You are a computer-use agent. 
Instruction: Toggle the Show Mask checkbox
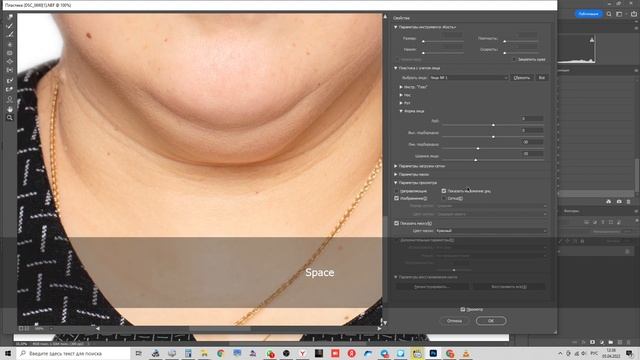coord(396,223)
